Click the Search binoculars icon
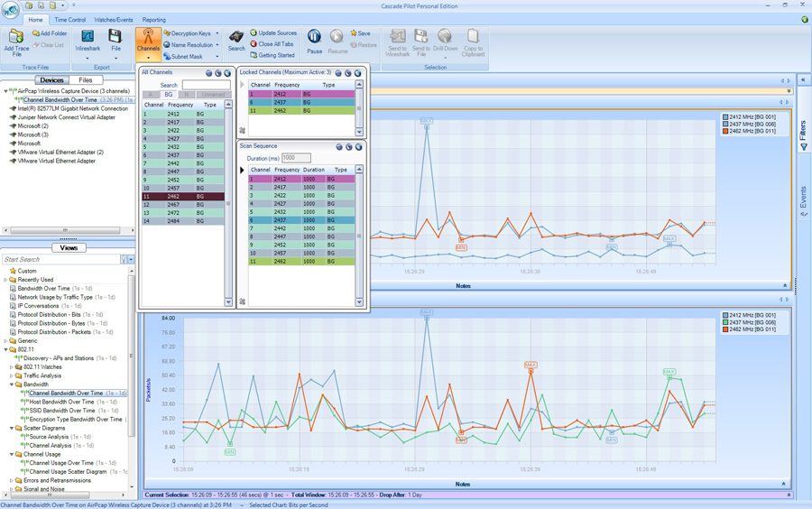Screen dimensions: 812x509 pyautogui.click(x=236, y=37)
